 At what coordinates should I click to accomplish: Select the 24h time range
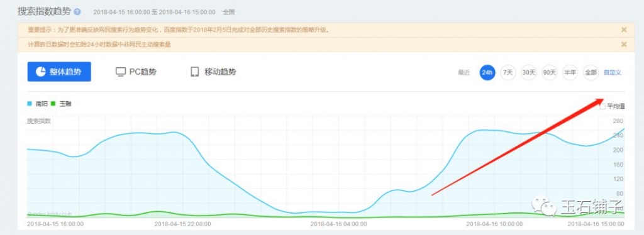487,73
